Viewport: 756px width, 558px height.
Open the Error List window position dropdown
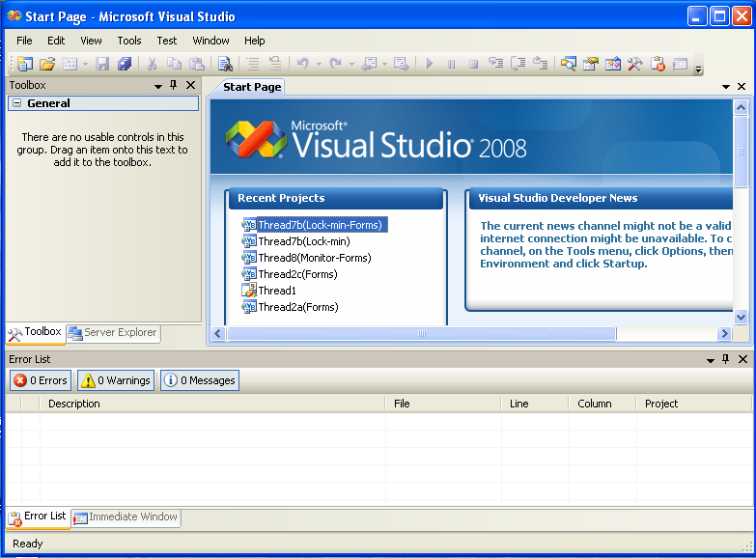click(711, 360)
